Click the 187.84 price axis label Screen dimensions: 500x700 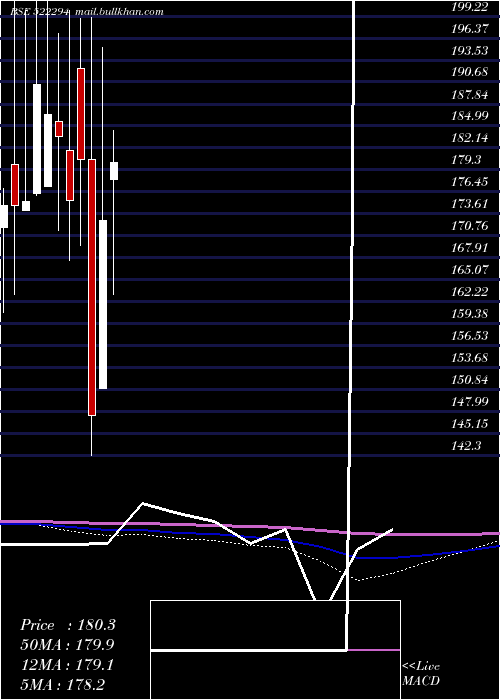[x=470, y=94]
